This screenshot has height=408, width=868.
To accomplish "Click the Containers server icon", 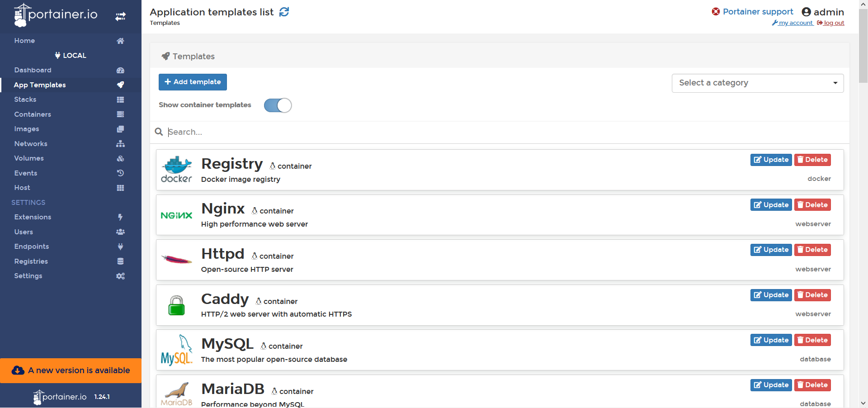I will (x=120, y=114).
